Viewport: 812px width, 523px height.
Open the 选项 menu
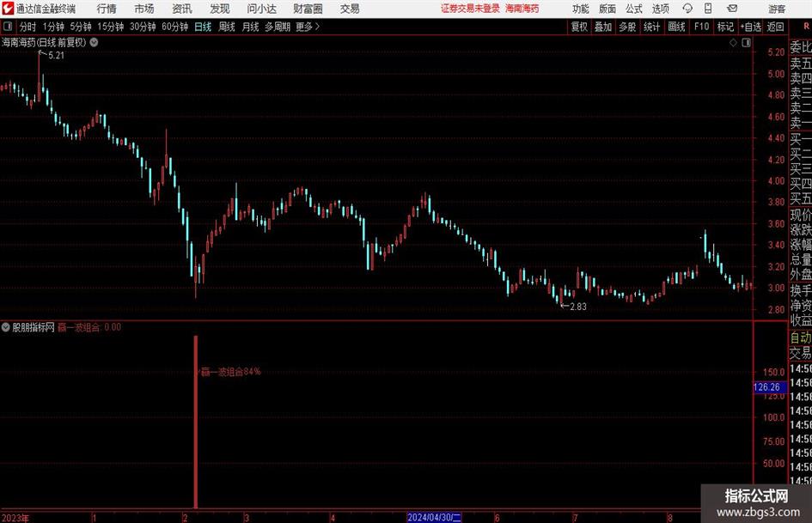pyautogui.click(x=660, y=9)
